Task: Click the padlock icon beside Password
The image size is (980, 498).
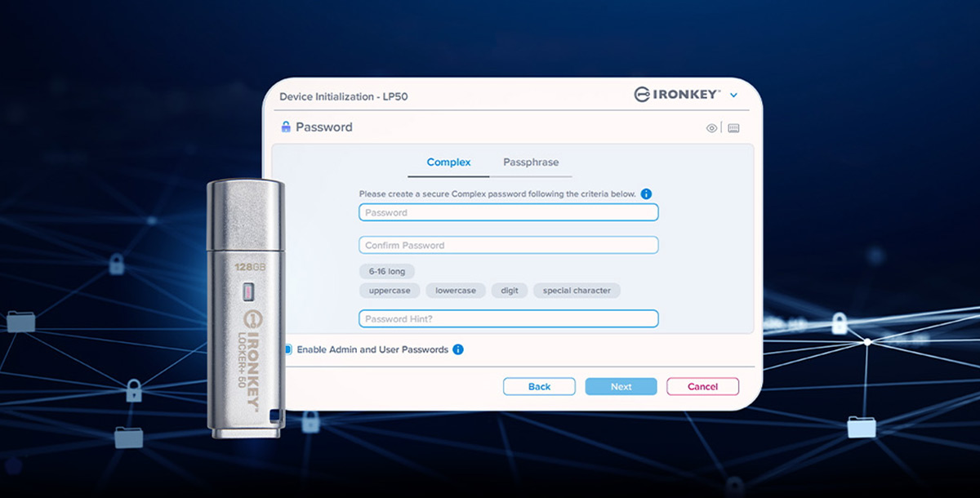Action: point(286,127)
